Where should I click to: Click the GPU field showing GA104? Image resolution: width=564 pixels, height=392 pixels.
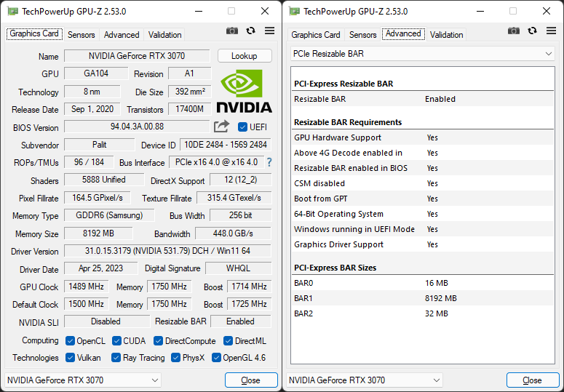96,73
